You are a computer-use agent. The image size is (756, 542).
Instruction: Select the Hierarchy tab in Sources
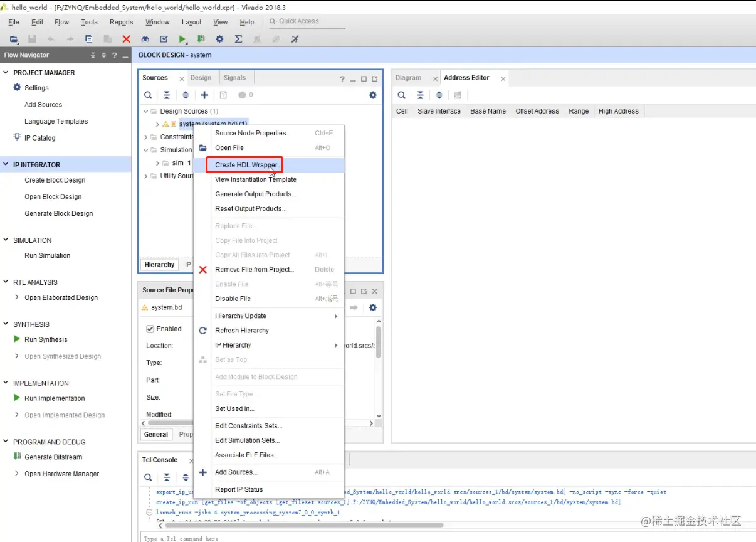[159, 265]
